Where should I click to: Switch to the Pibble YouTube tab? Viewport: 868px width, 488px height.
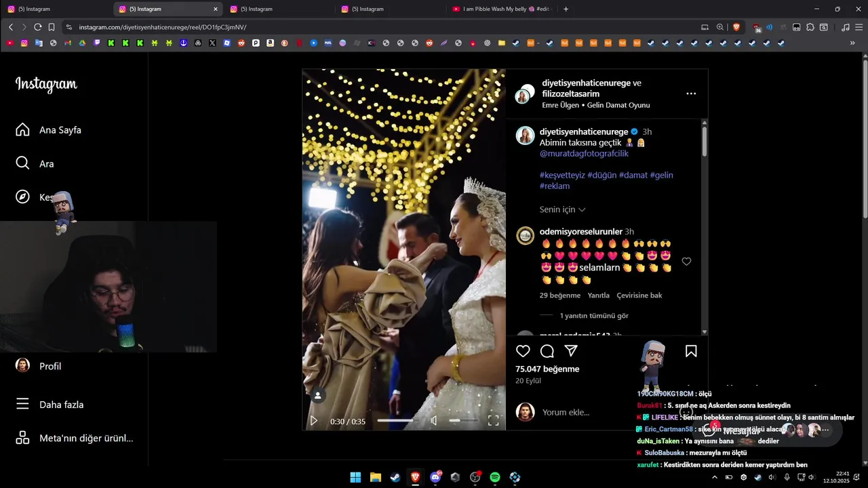[x=502, y=9]
